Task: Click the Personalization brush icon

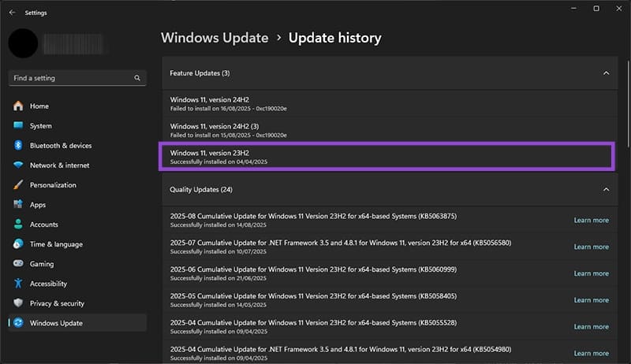Action: pyautogui.click(x=18, y=184)
